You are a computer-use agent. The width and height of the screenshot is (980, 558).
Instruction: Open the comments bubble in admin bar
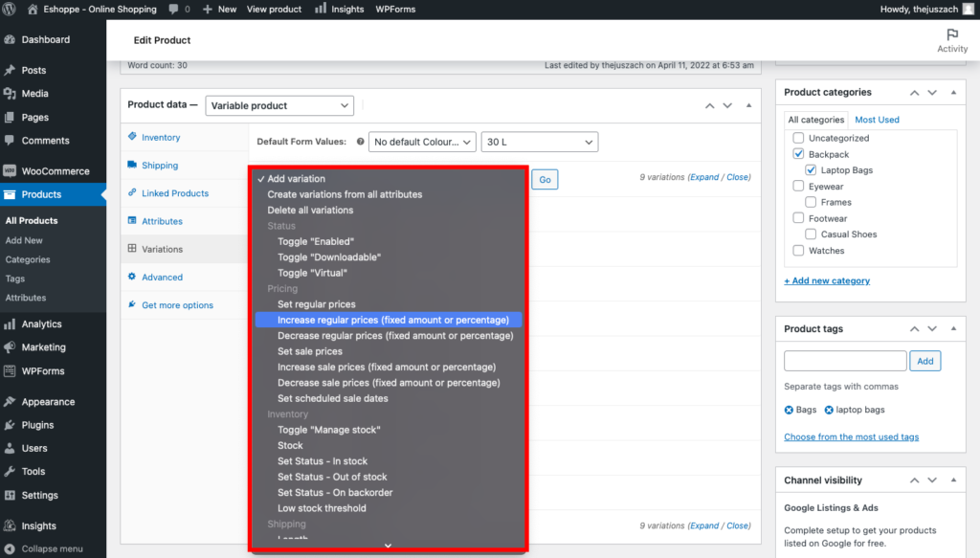174,10
